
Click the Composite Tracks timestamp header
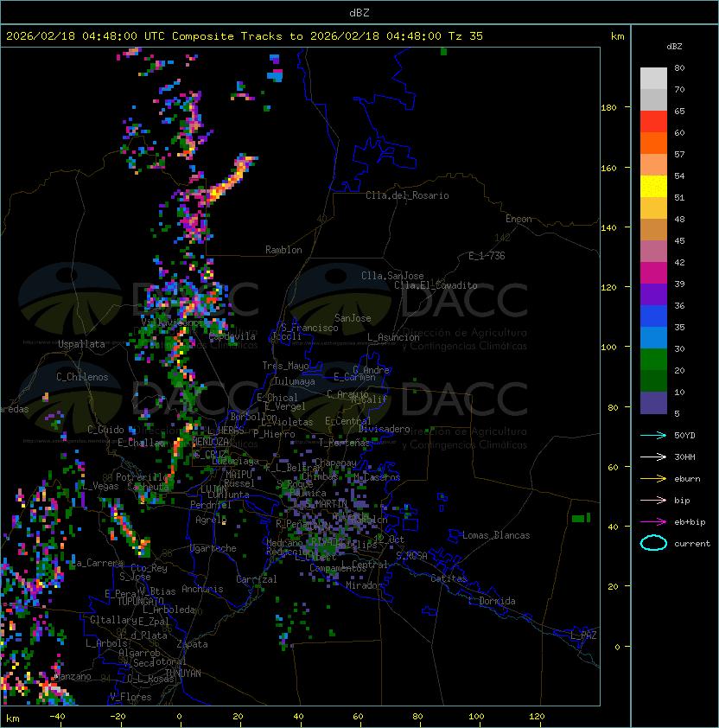[245, 36]
